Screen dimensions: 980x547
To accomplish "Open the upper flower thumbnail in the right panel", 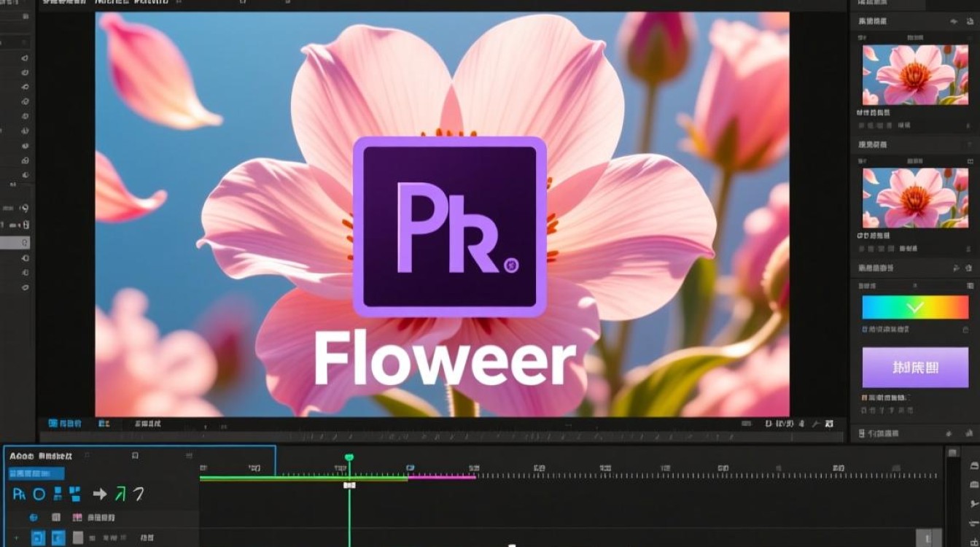I will coord(914,74).
